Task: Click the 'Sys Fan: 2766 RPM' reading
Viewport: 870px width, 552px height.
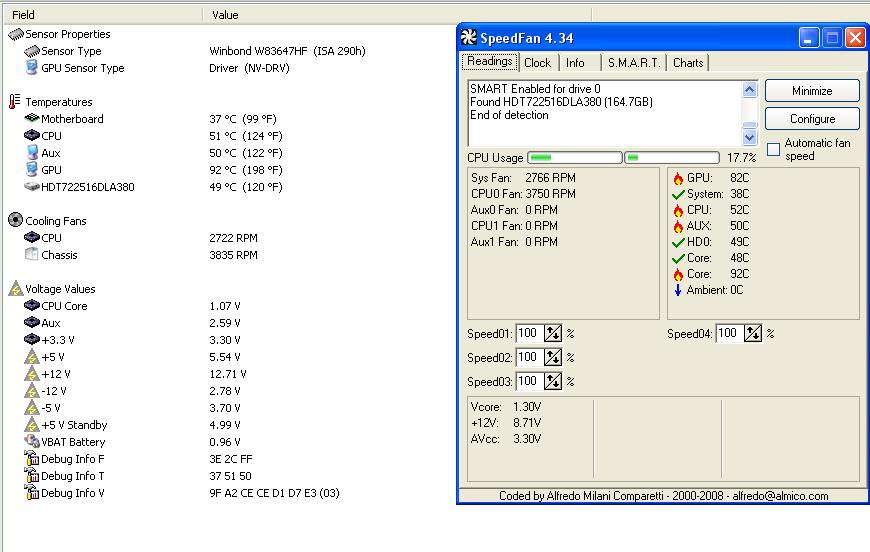Action: [523, 178]
